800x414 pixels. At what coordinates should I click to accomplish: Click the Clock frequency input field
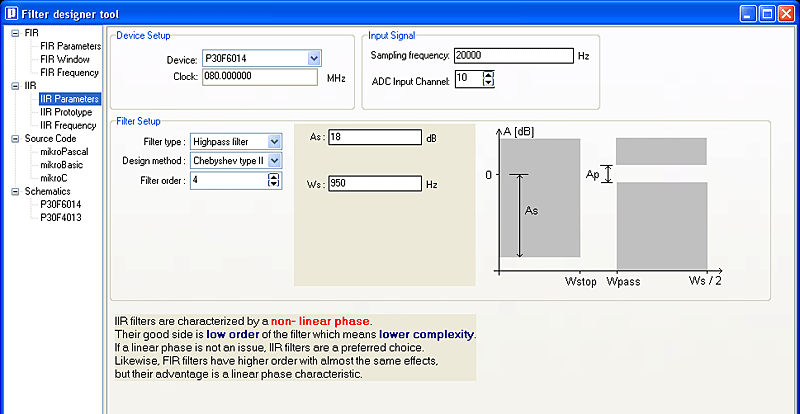click(259, 77)
